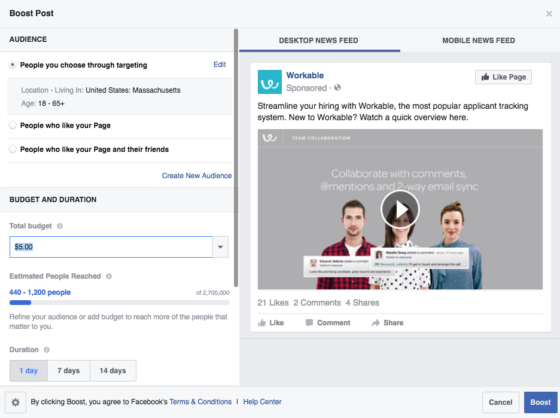
Task: Click Create New Audience link
Action: coord(196,176)
